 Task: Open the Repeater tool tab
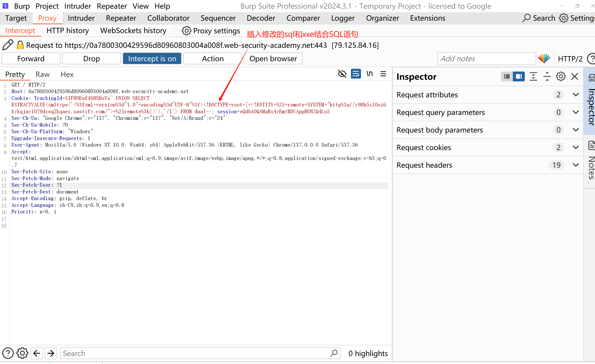click(x=121, y=18)
